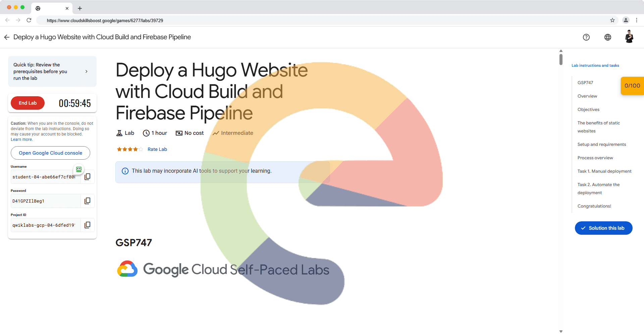This screenshot has width=644, height=334.
Task: Click the user profile avatar
Action: (629, 37)
